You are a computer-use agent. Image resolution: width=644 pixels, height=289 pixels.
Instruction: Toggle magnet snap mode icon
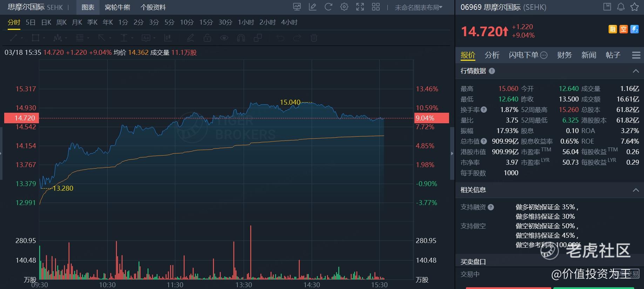(241, 38)
